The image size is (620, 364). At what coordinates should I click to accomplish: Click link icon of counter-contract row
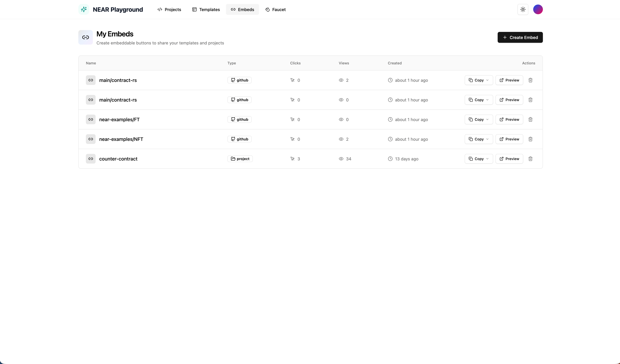(91, 159)
